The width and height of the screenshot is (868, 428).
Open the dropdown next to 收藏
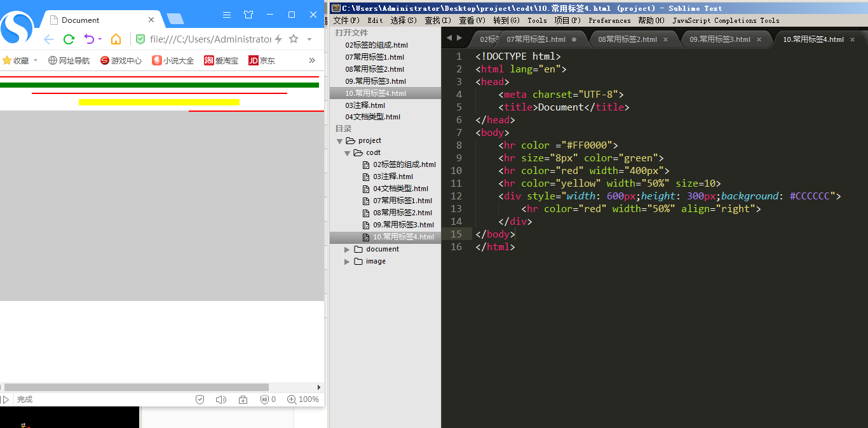coord(36,61)
